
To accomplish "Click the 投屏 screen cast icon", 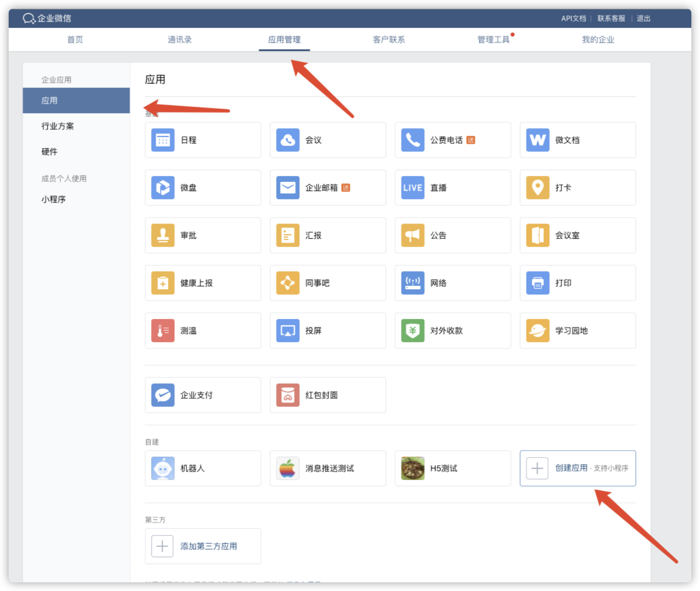I will click(x=288, y=331).
